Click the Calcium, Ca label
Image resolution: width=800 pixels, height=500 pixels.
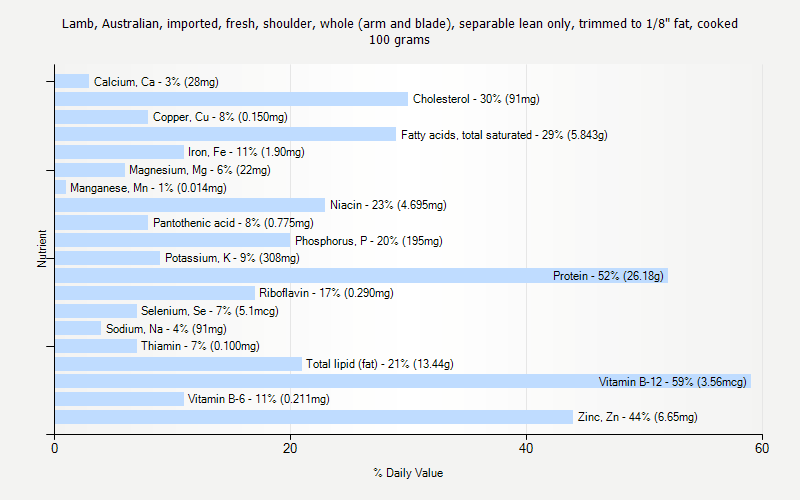[156, 82]
